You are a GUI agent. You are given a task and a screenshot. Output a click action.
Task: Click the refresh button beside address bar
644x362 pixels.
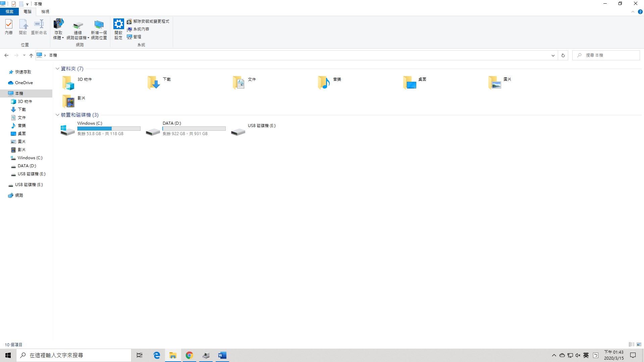563,55
